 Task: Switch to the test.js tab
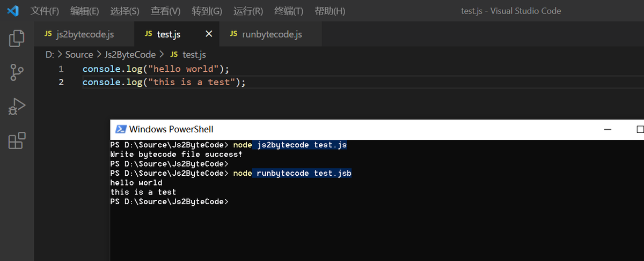(x=177, y=34)
